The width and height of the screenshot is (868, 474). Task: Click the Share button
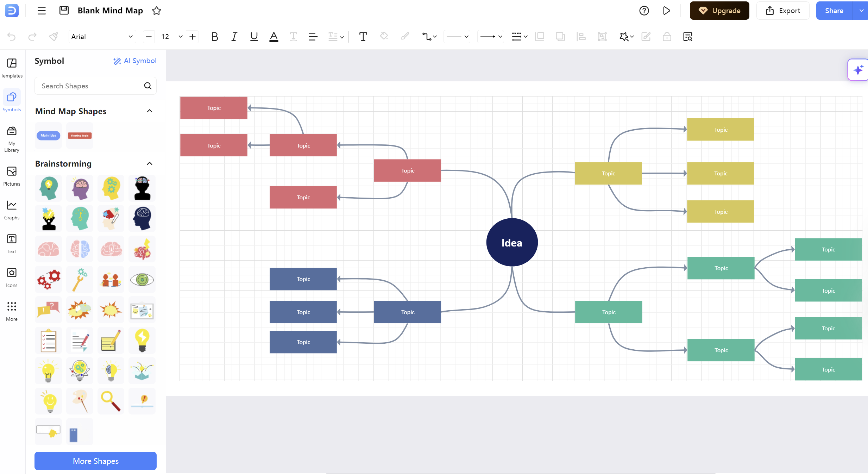[x=835, y=11]
